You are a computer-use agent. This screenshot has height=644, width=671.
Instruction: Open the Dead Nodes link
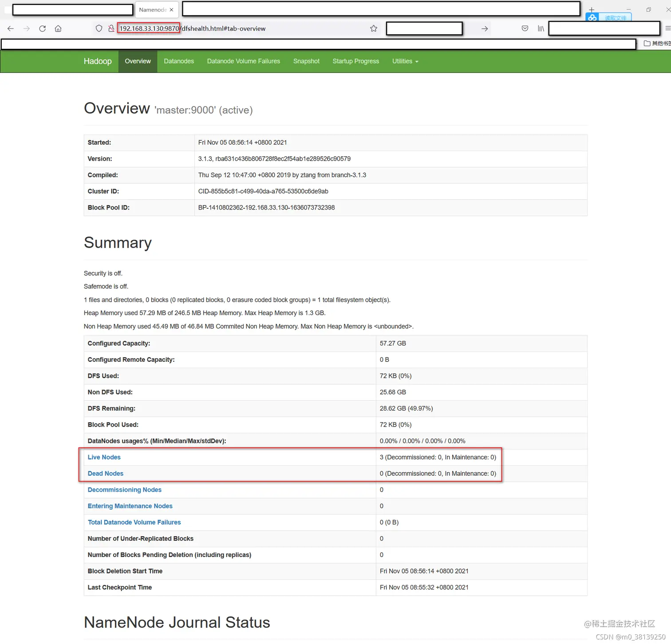(105, 474)
